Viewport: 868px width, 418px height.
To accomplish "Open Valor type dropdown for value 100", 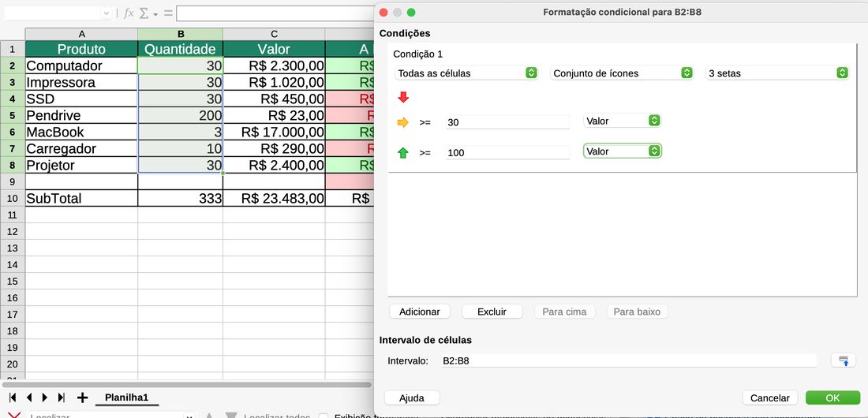I will [623, 151].
